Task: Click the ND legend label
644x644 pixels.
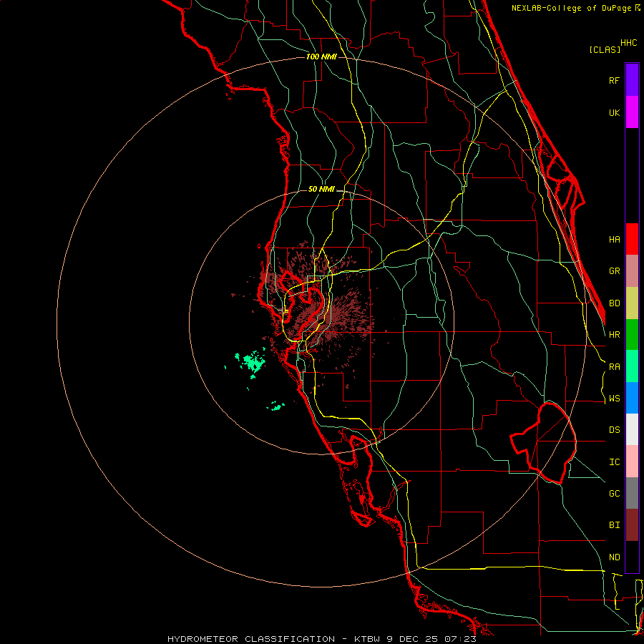Action: click(614, 557)
